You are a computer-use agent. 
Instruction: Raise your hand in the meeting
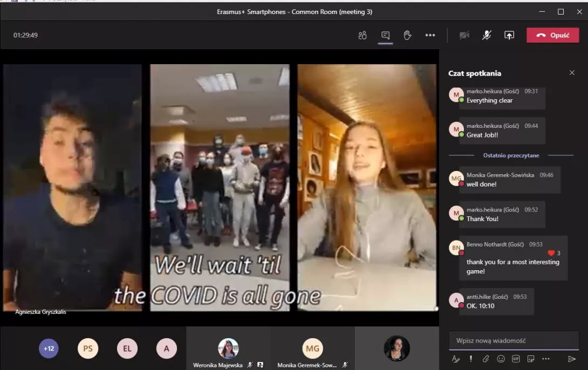coord(407,36)
